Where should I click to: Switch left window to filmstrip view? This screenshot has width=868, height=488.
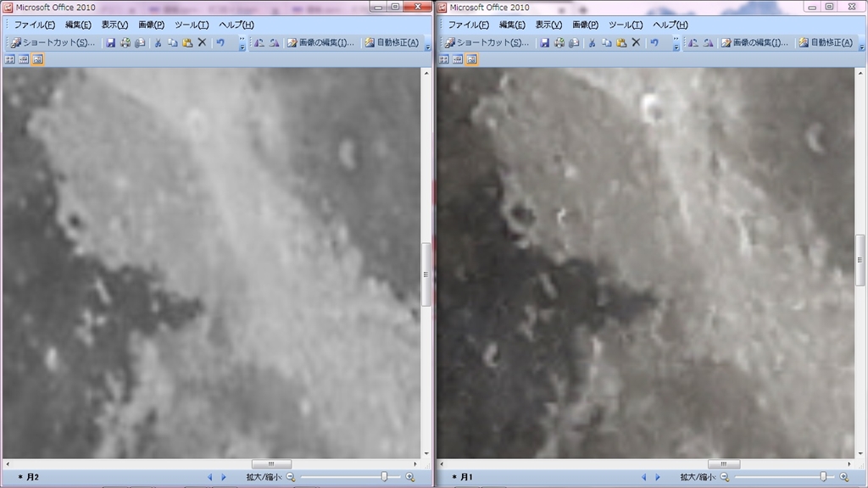(x=24, y=59)
